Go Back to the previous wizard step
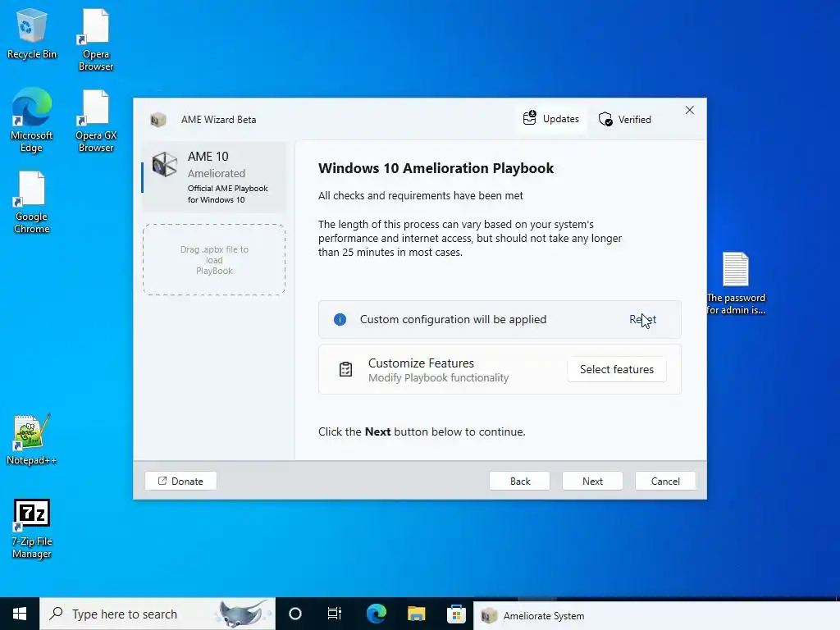Image resolution: width=840 pixels, height=630 pixels. point(519,481)
